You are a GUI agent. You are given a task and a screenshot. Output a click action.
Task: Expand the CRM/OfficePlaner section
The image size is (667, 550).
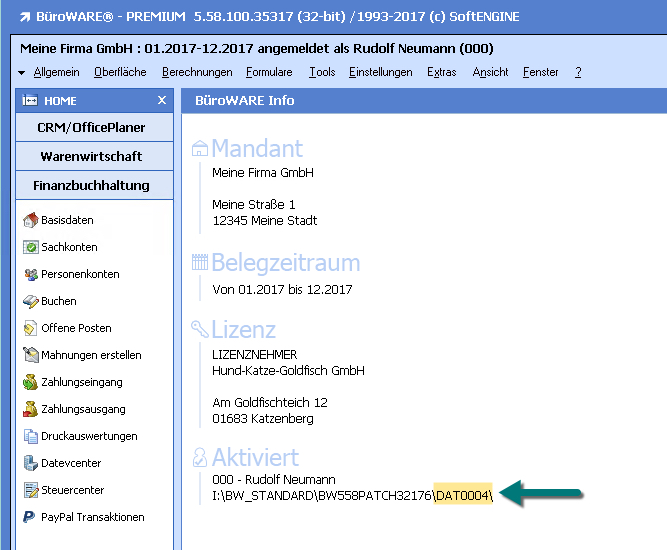point(93,128)
